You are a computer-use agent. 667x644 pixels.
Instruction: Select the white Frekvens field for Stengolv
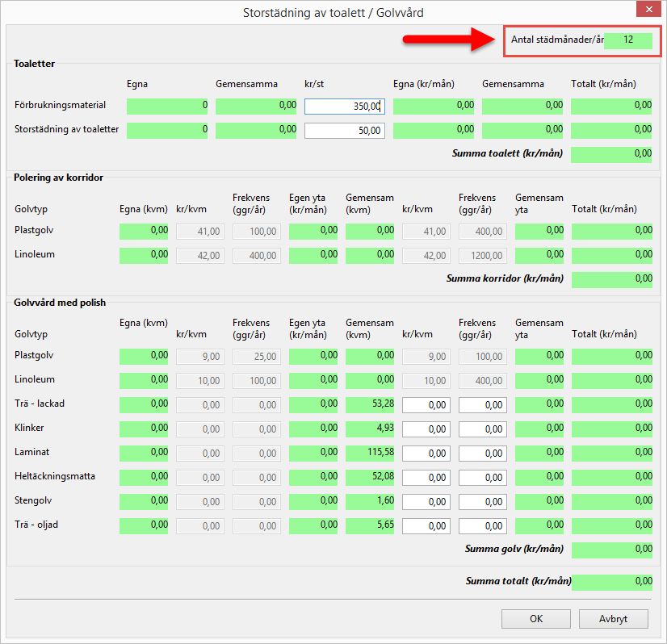[483, 501]
